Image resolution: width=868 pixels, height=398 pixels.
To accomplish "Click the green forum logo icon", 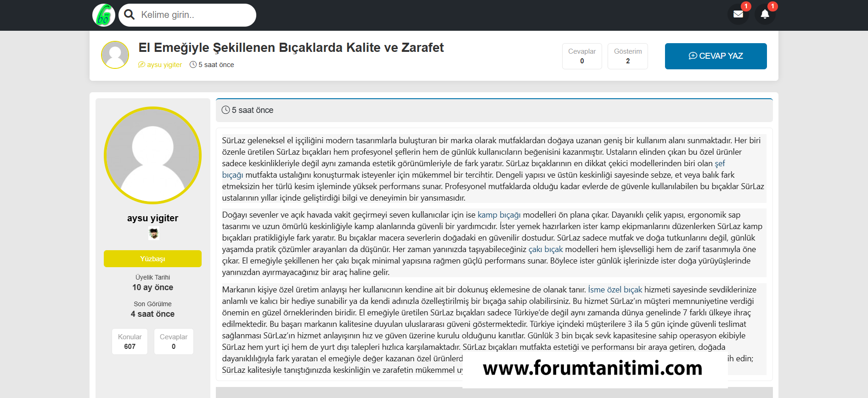I will pos(103,15).
